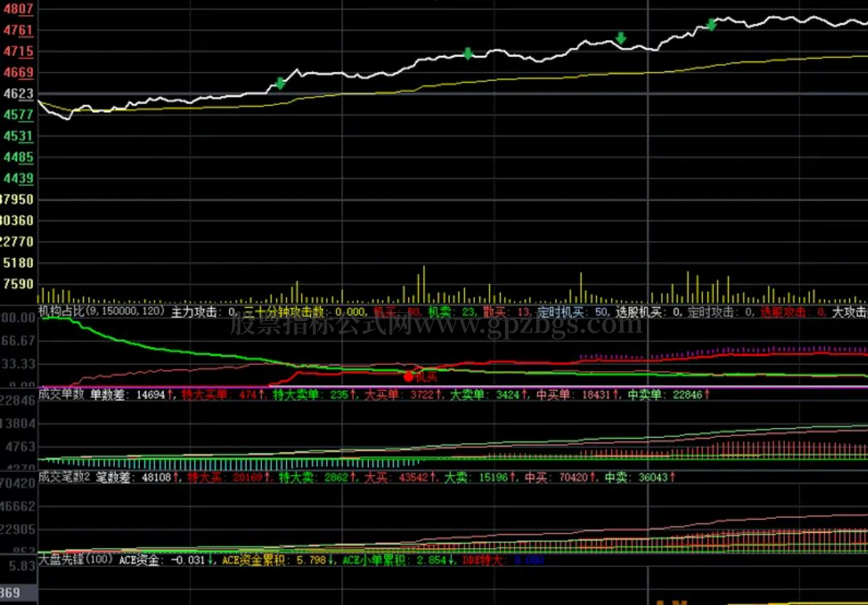868x605 pixels.
Task: Click the 大卖: 15196 readout
Action: [481, 477]
